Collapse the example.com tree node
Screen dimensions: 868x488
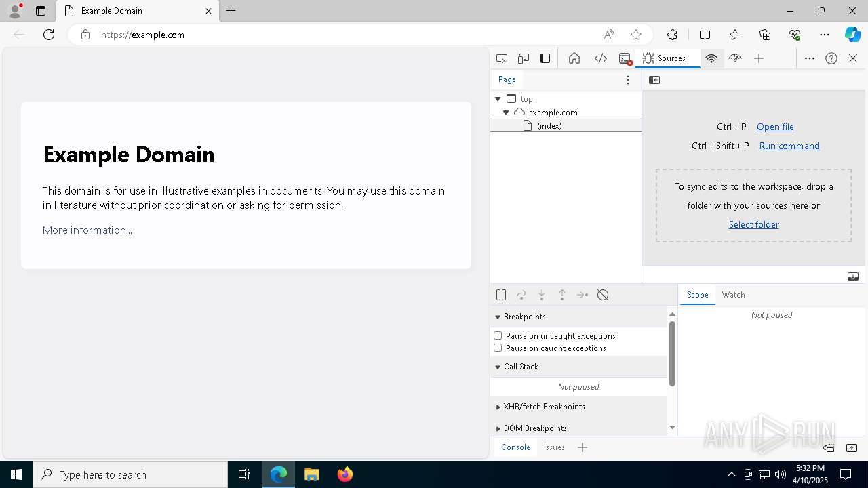[506, 113]
